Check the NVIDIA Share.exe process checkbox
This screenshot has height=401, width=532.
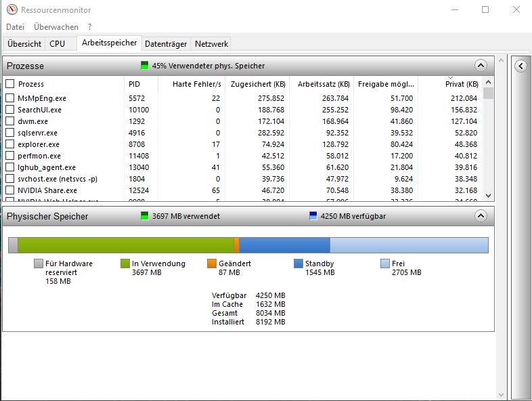pos(10,190)
